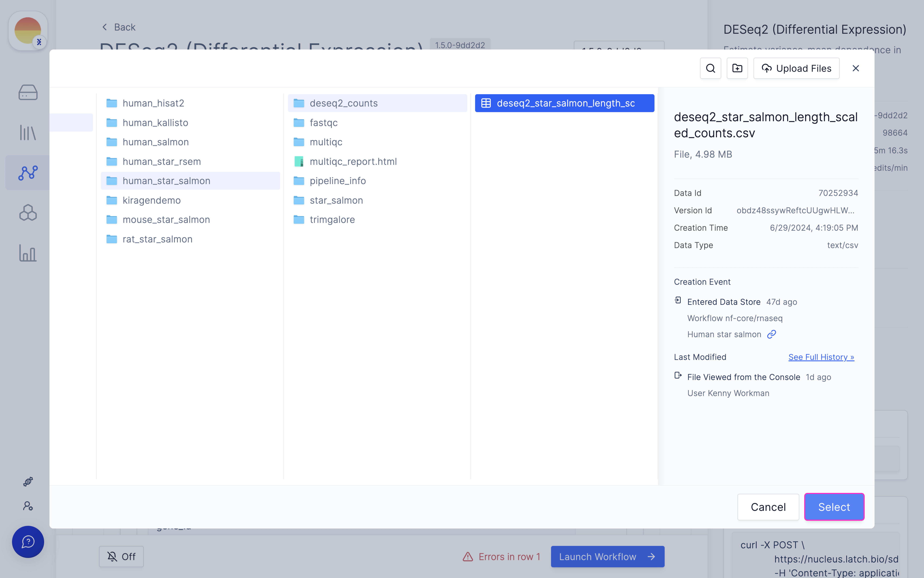Viewport: 924px width, 578px height.
Task: Click the See Full History link
Action: tap(821, 357)
